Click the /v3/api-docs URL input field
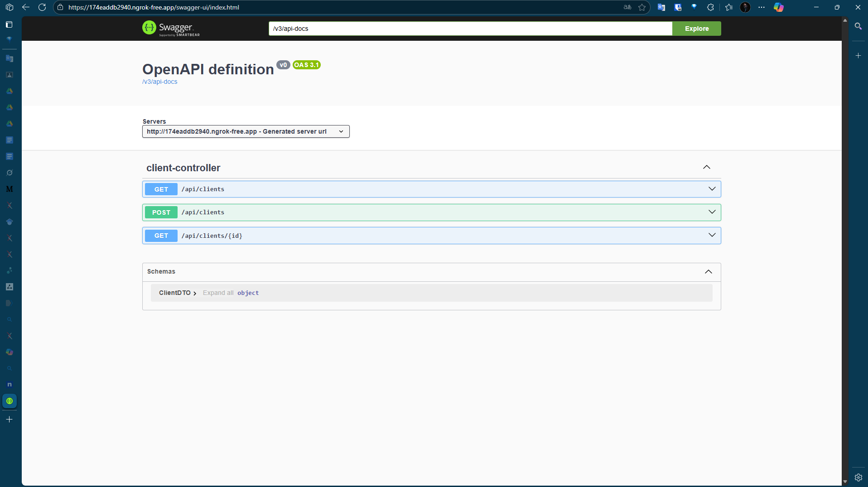Image resolution: width=868 pixels, height=487 pixels. [x=470, y=29]
